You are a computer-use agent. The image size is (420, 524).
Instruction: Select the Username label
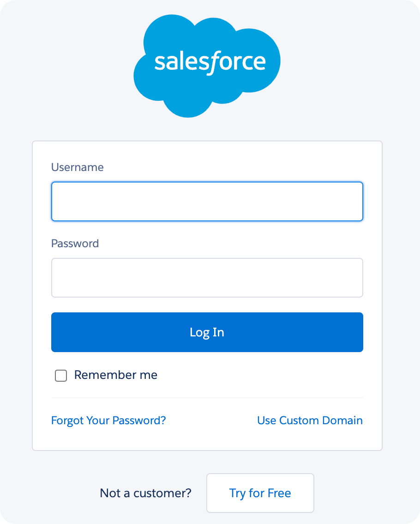77,167
